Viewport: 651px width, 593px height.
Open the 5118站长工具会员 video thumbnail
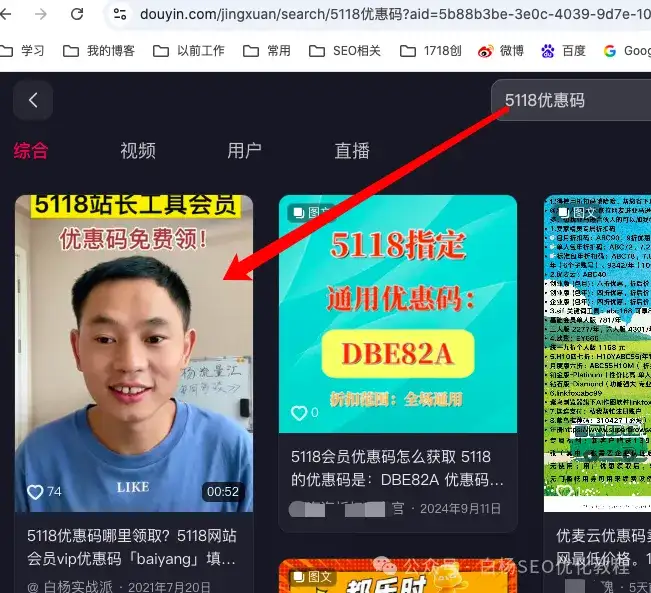pos(134,353)
